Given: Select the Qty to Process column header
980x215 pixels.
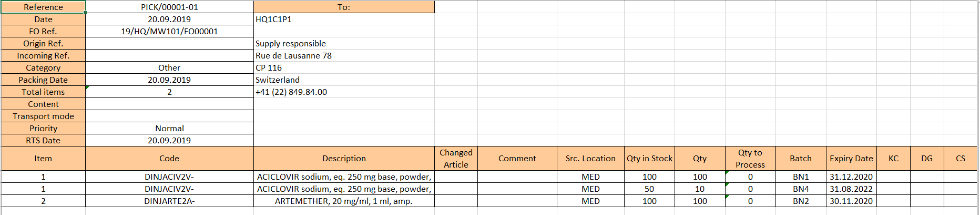Looking at the screenshot, I should pyautogui.click(x=750, y=158).
